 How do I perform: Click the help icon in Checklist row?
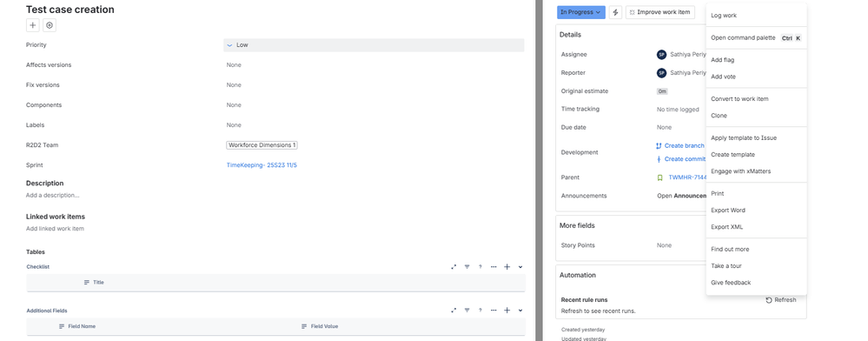(480, 267)
